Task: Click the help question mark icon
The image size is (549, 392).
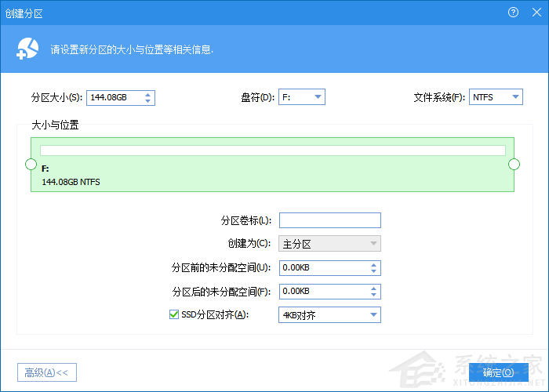Action: pos(514,12)
